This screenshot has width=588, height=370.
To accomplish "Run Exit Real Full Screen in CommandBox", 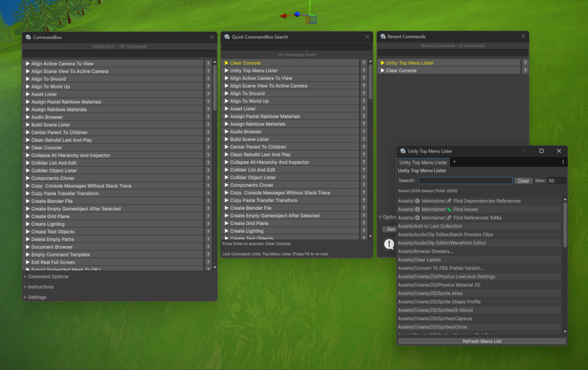I will pyautogui.click(x=113, y=262).
